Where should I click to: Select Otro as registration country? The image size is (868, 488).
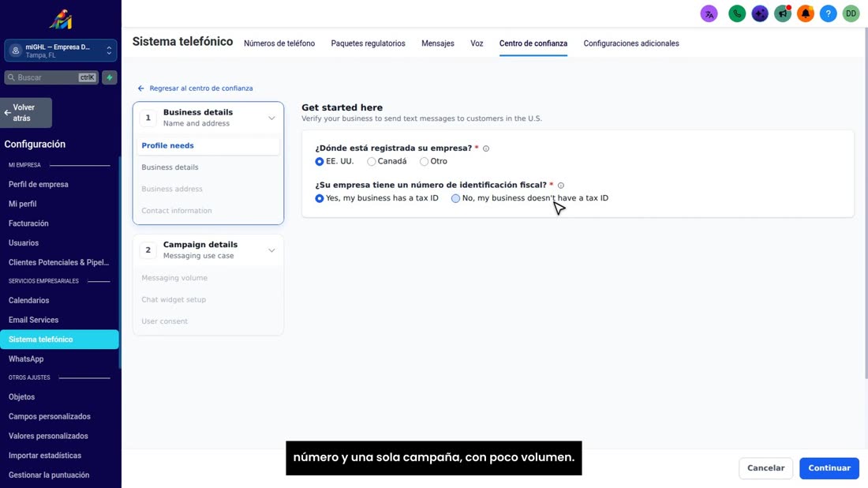coord(424,162)
